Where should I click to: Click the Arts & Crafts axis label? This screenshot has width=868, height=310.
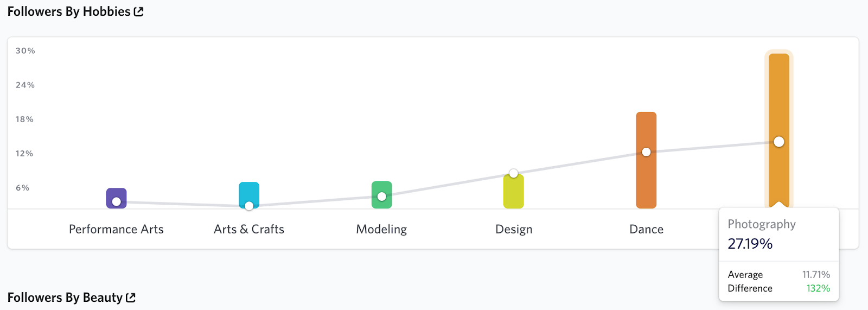pos(249,229)
